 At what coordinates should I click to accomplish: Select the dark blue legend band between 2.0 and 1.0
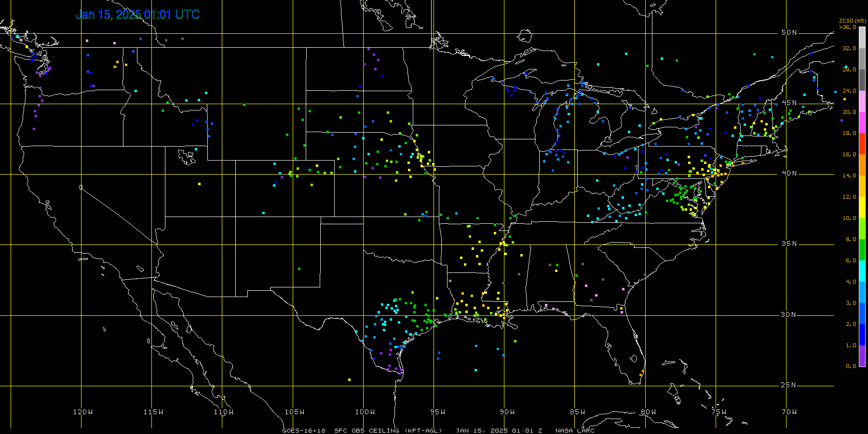(x=862, y=335)
